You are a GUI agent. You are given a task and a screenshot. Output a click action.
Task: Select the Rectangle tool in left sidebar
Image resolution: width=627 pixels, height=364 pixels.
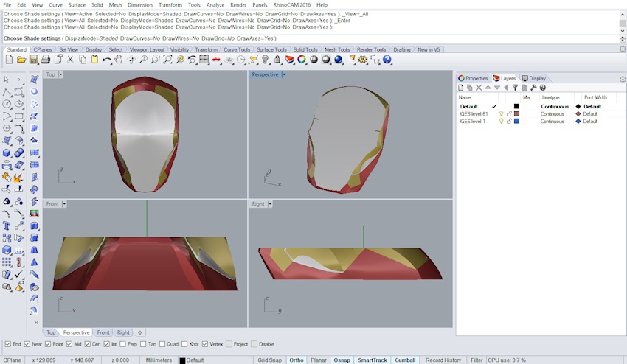click(18, 116)
